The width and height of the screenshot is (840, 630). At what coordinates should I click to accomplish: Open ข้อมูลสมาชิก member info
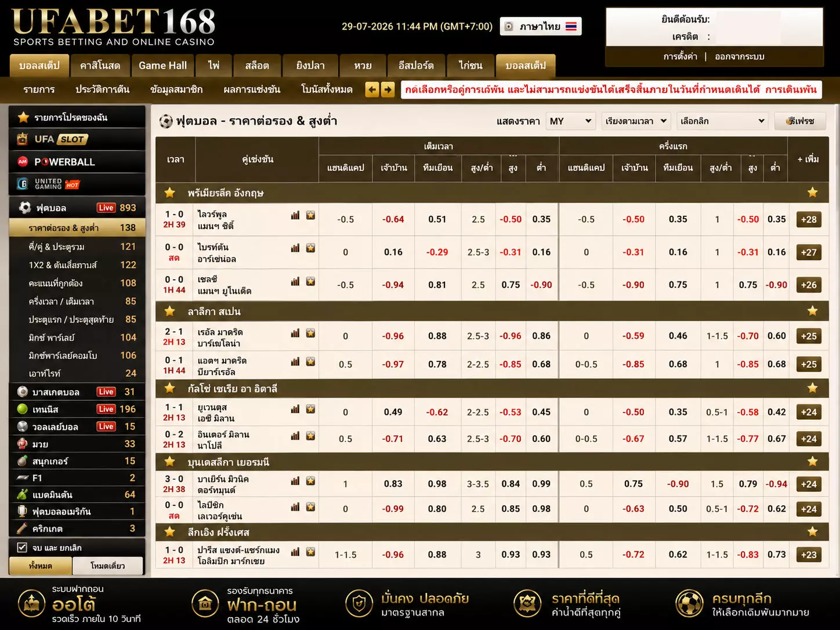[176, 89]
